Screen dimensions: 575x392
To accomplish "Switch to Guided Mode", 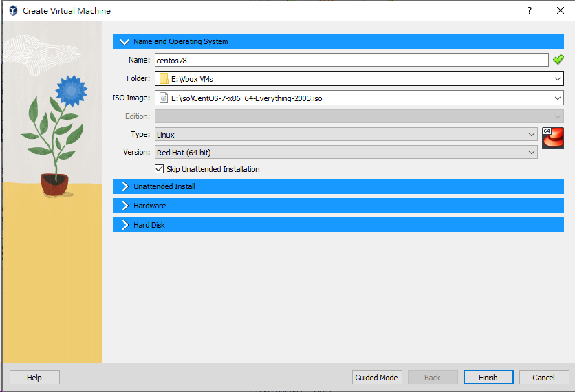I will [x=376, y=378].
